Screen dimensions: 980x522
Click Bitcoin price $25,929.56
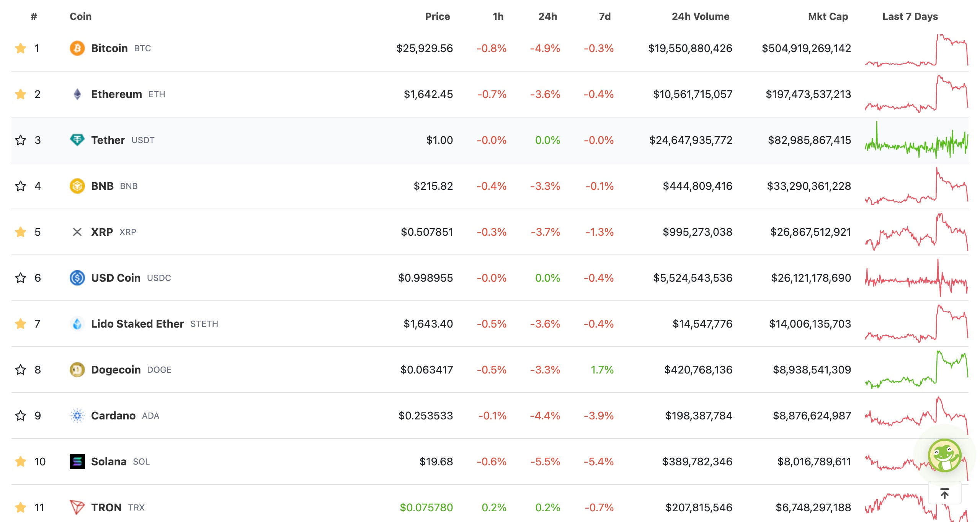click(x=425, y=48)
